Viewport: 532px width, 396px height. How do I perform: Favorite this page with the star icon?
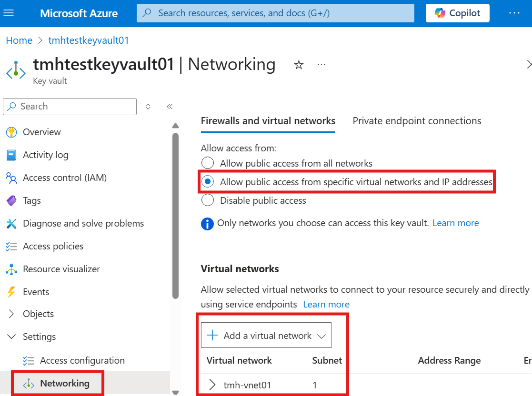coord(299,64)
